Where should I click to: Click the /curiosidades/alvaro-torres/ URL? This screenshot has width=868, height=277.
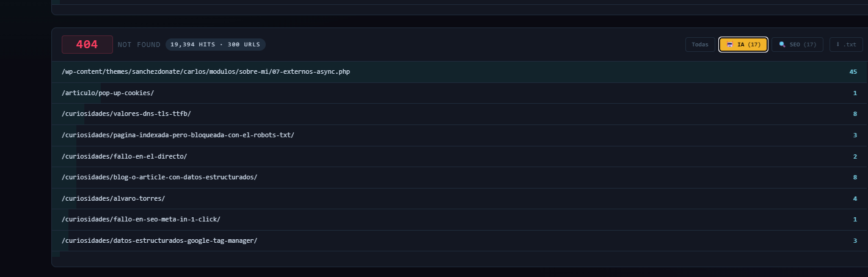[113, 198]
